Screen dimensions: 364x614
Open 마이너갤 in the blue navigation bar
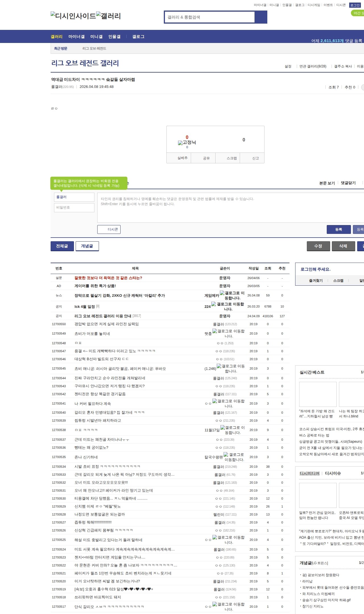tap(76, 37)
